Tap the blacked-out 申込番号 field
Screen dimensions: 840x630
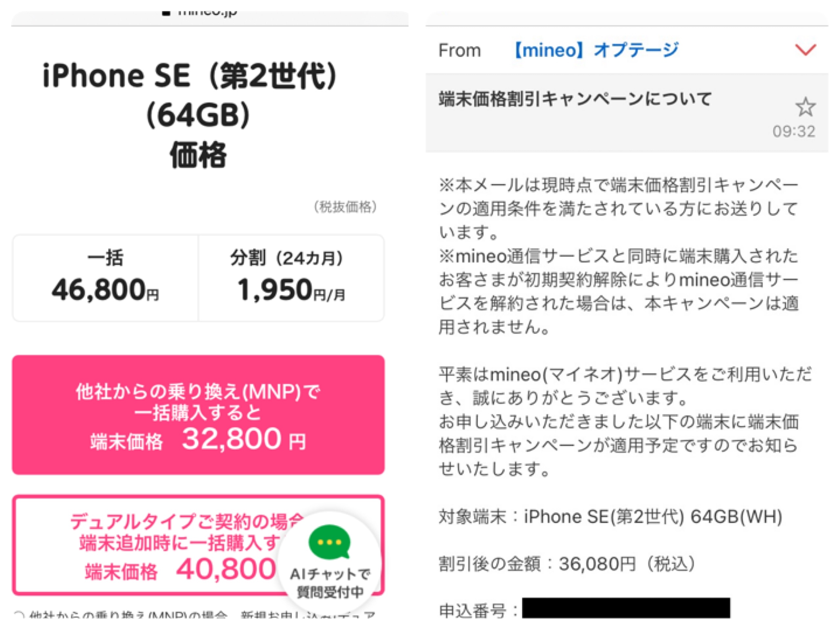point(626,608)
